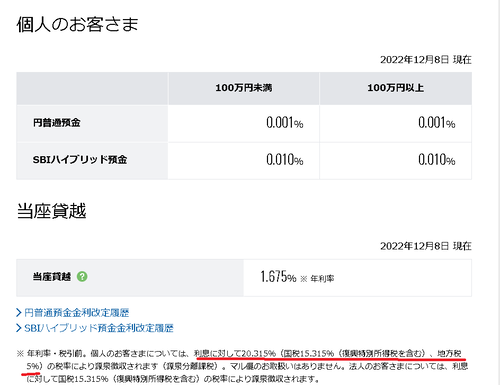Image resolution: width=500 pixels, height=385 pixels.
Task: Select the 個人のお客さま heading
Action: (x=77, y=24)
